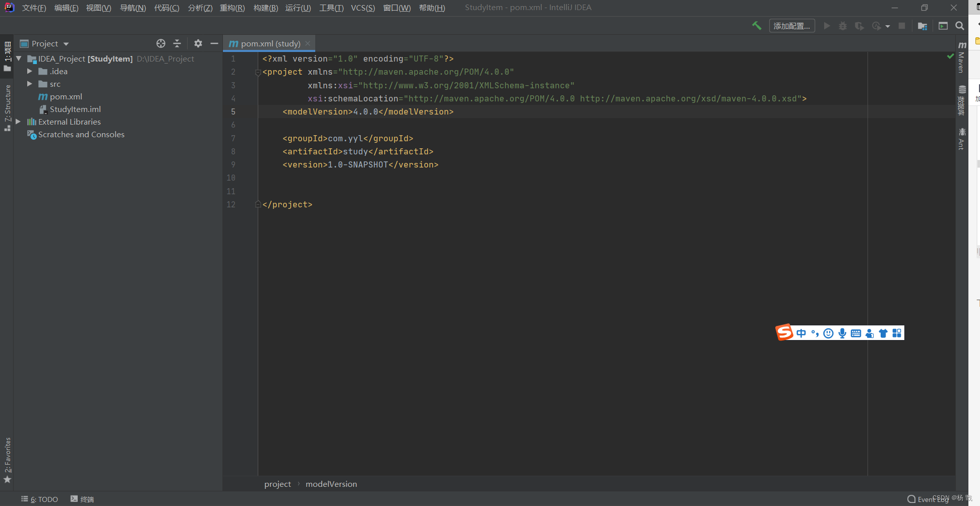Click the Sogou microphone voice input icon
This screenshot has width=980, height=506.
(x=842, y=333)
